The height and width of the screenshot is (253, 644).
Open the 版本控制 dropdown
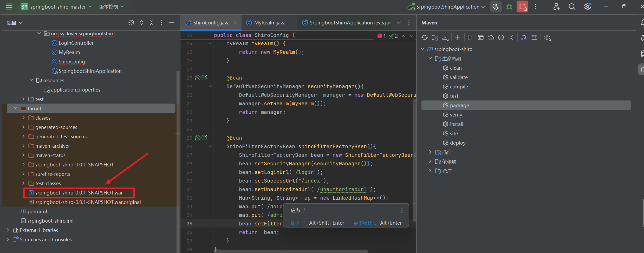(111, 7)
